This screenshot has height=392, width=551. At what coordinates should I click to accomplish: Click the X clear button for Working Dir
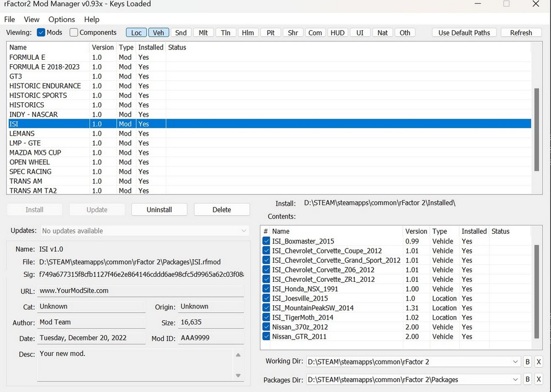[x=539, y=362]
